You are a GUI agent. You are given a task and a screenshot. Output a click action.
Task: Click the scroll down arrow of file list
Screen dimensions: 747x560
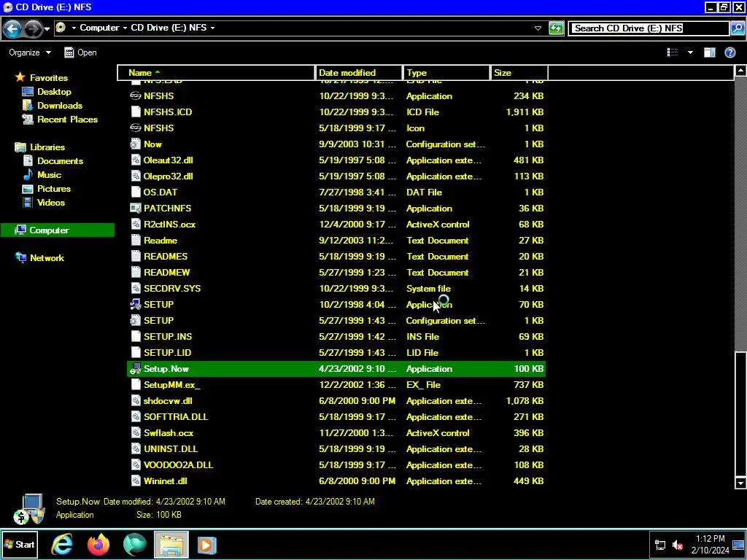(740, 483)
